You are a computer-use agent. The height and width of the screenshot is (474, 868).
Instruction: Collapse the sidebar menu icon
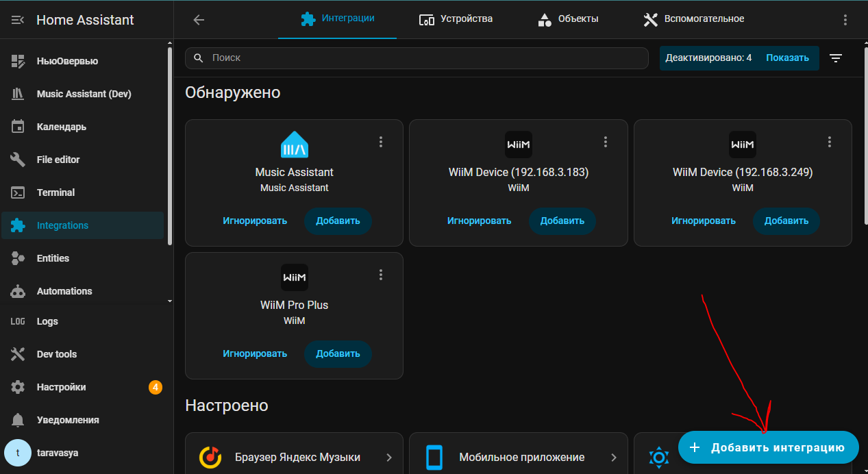(x=18, y=20)
